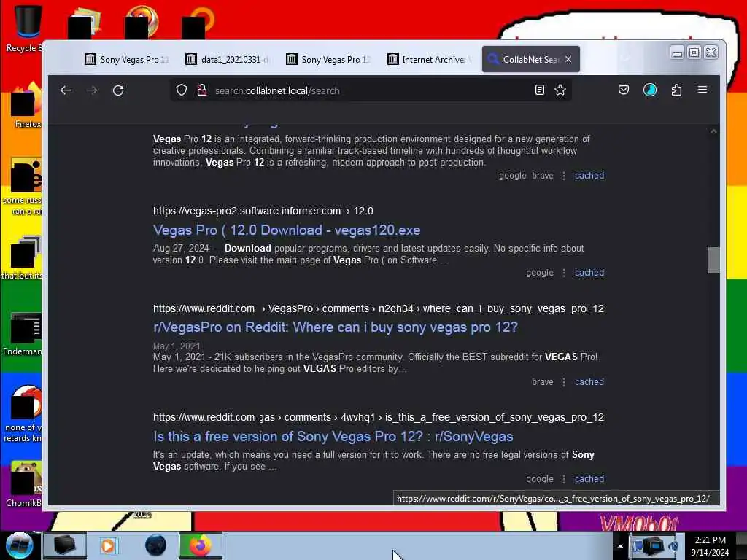Open the Windows Start button
This screenshot has height=560, width=747.
[19, 545]
